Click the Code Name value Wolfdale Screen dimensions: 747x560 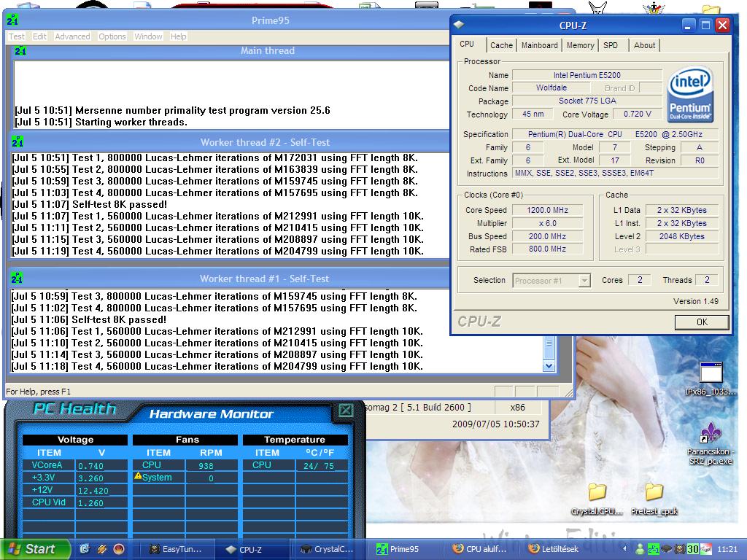[x=551, y=87]
